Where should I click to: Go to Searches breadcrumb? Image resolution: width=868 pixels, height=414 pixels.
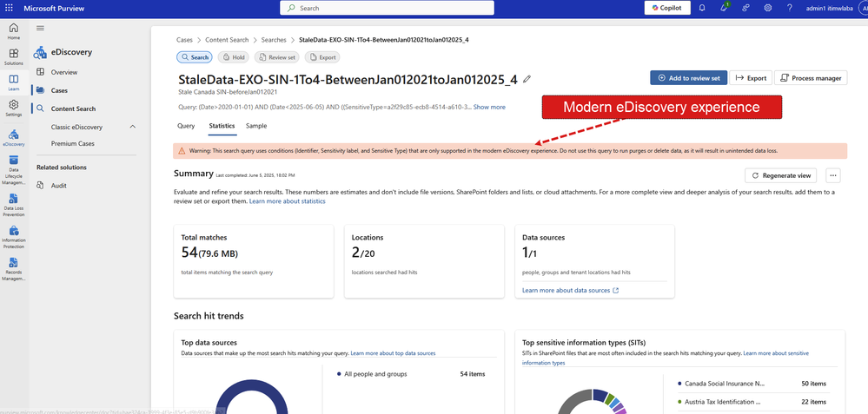click(x=274, y=40)
